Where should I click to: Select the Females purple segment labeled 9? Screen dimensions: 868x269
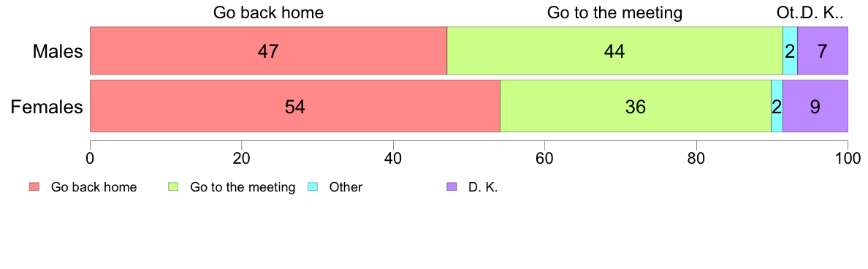815,106
